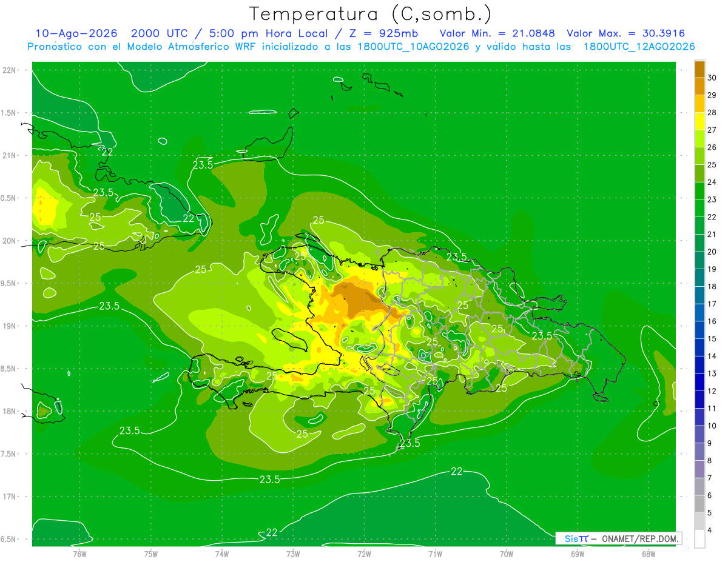728x562 pixels.
Task: Click the "70W" longitude label
Action: tap(507, 554)
